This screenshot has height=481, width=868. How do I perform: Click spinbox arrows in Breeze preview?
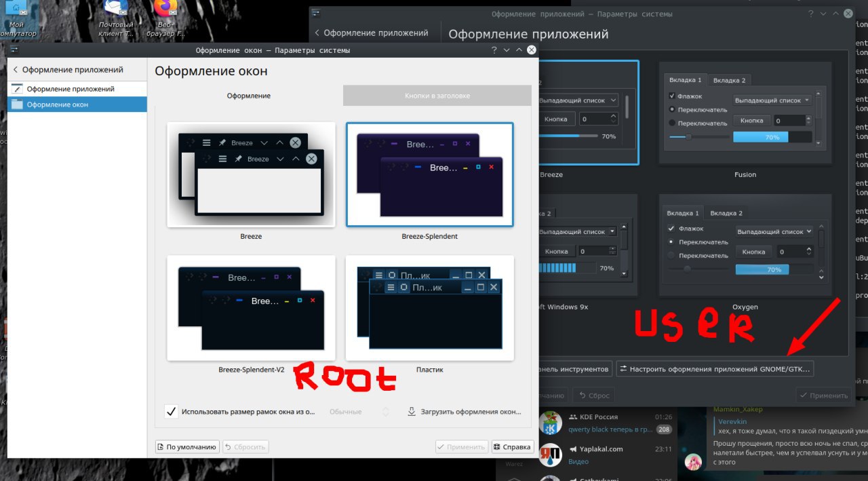tap(614, 119)
